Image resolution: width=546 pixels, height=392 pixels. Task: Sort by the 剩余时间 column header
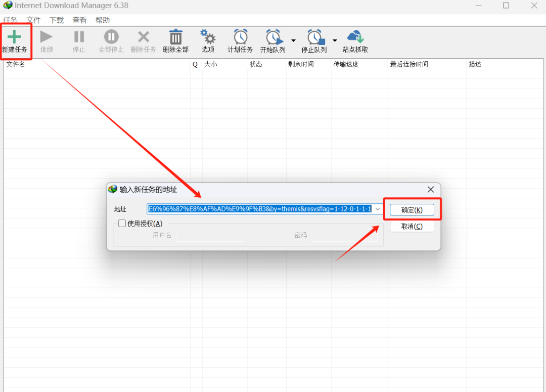coord(308,64)
